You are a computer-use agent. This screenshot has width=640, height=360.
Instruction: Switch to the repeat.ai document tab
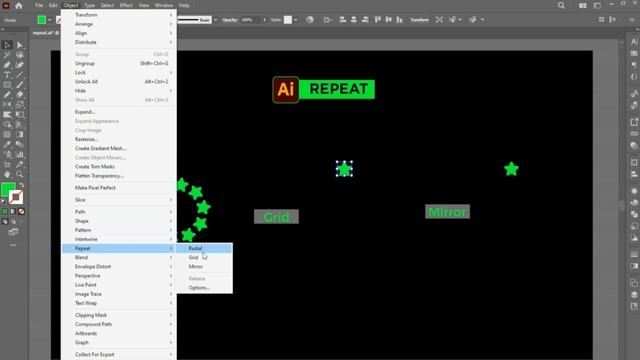point(46,33)
